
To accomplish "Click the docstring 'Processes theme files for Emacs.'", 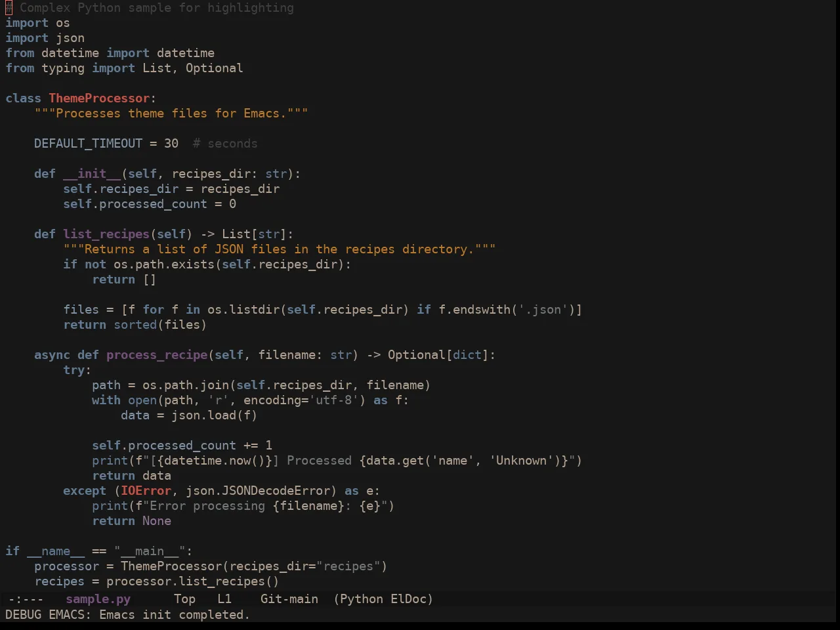I will pyautogui.click(x=171, y=114).
